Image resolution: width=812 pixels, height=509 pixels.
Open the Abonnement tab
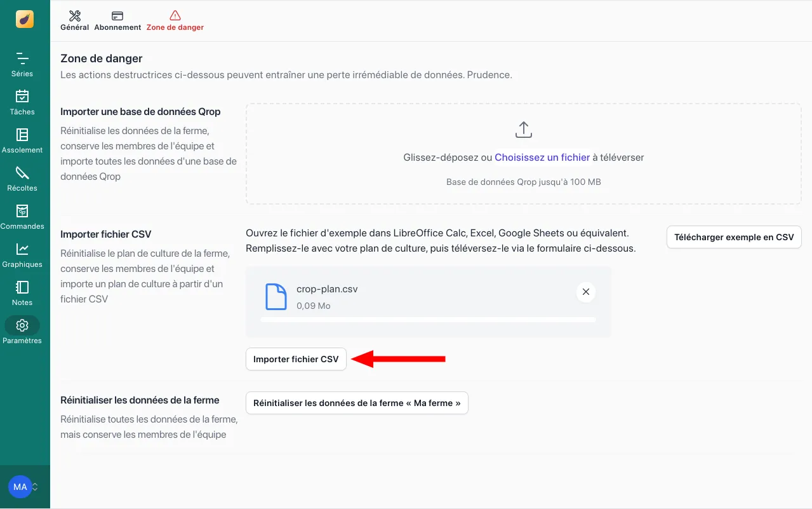[x=117, y=20]
